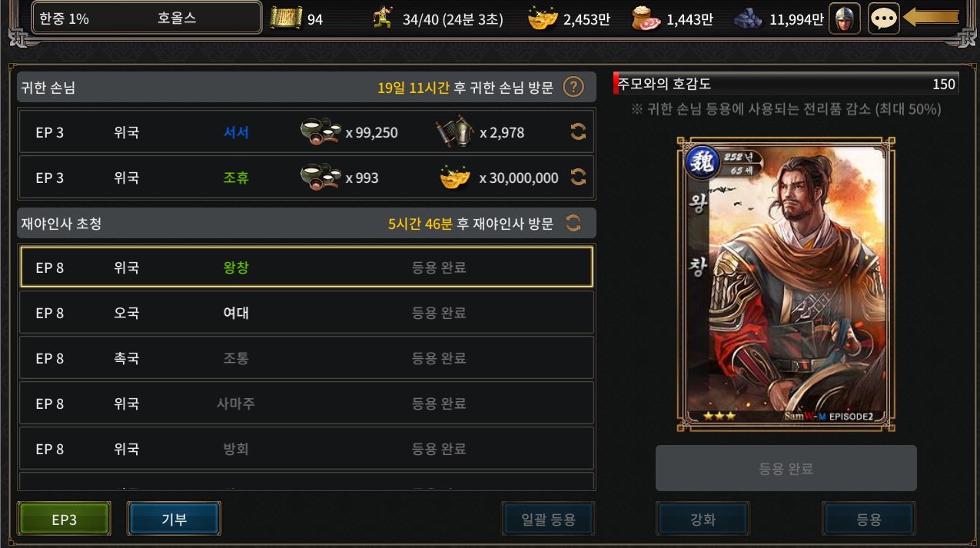980x548 pixels.
Task: Refresh the 조휴 guest row
Action: (578, 178)
